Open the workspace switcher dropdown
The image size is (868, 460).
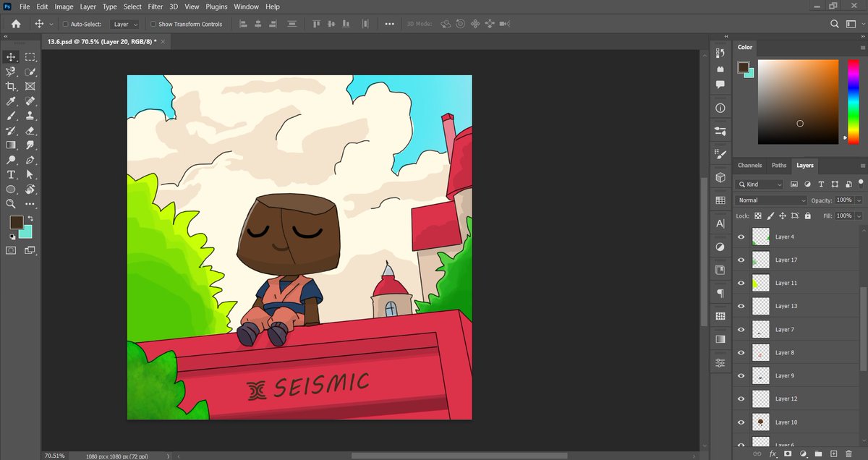[x=854, y=24]
